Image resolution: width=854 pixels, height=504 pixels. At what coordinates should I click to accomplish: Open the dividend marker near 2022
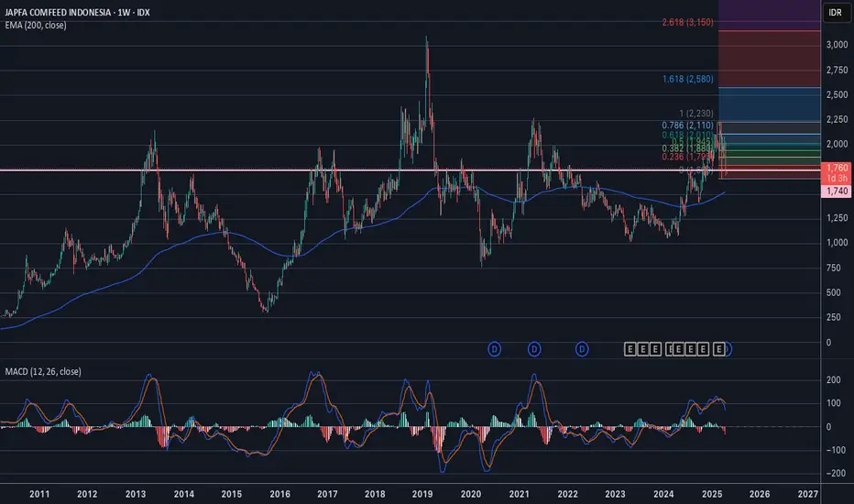pos(582,349)
